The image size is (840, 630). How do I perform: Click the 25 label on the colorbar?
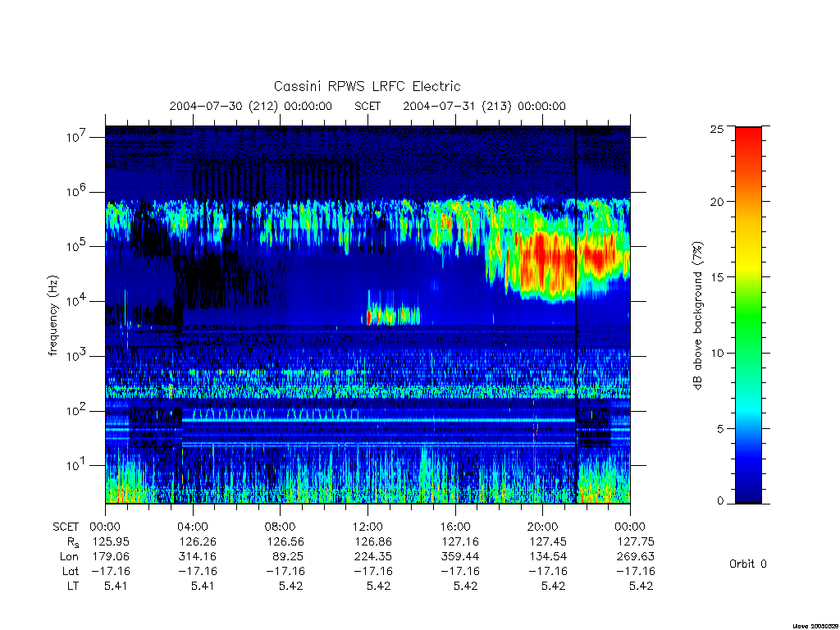[717, 129]
